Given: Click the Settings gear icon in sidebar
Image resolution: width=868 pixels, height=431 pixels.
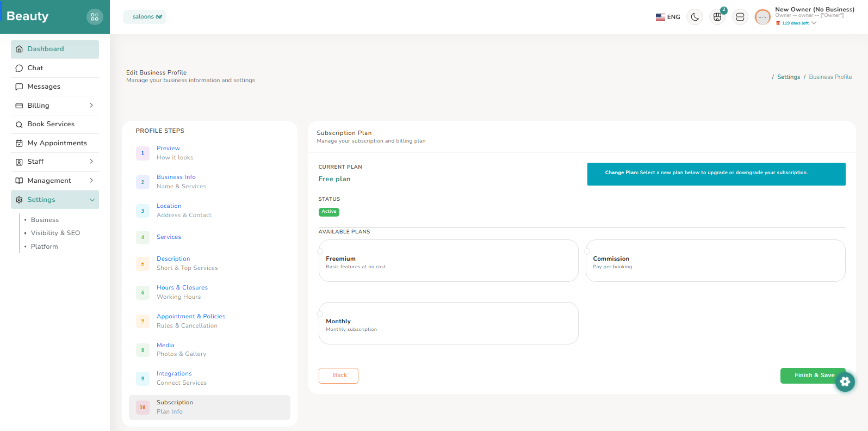Looking at the screenshot, I should (19, 200).
